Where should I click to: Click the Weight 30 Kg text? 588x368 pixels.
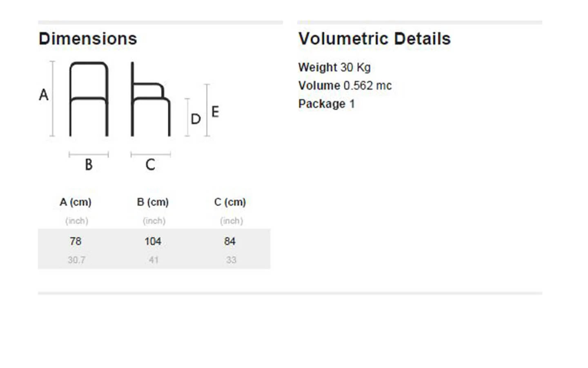click(334, 67)
